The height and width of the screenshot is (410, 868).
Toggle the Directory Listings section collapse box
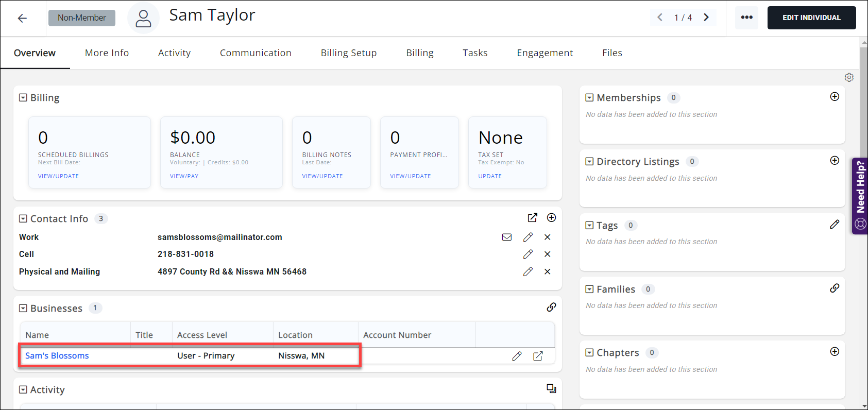(589, 161)
